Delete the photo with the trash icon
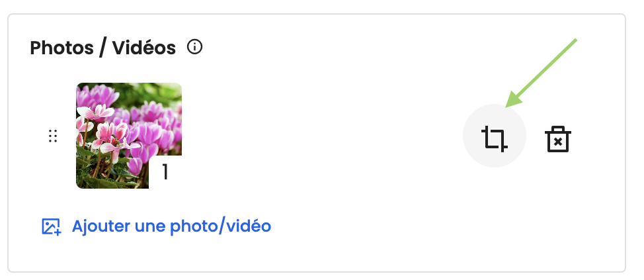 click(x=557, y=140)
